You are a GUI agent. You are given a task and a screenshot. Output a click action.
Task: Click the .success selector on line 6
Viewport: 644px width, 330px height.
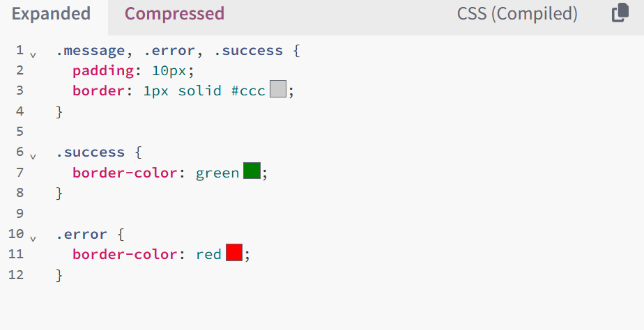[x=91, y=152]
